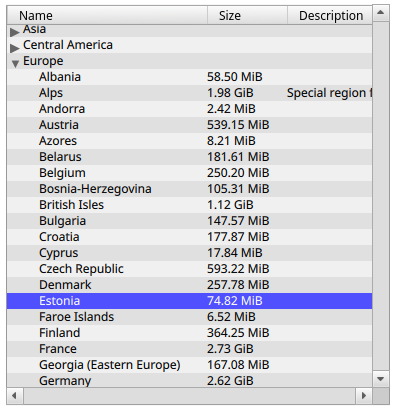Sort by the Name column header

tap(107, 15)
